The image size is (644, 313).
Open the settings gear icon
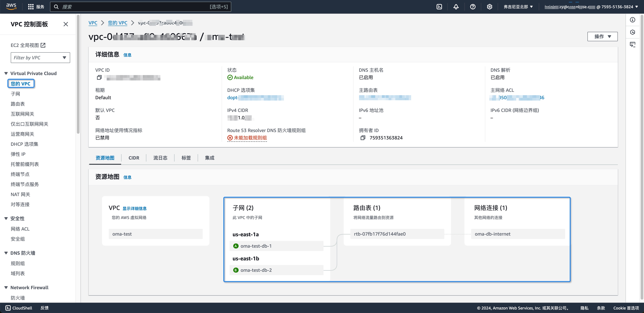click(x=489, y=7)
